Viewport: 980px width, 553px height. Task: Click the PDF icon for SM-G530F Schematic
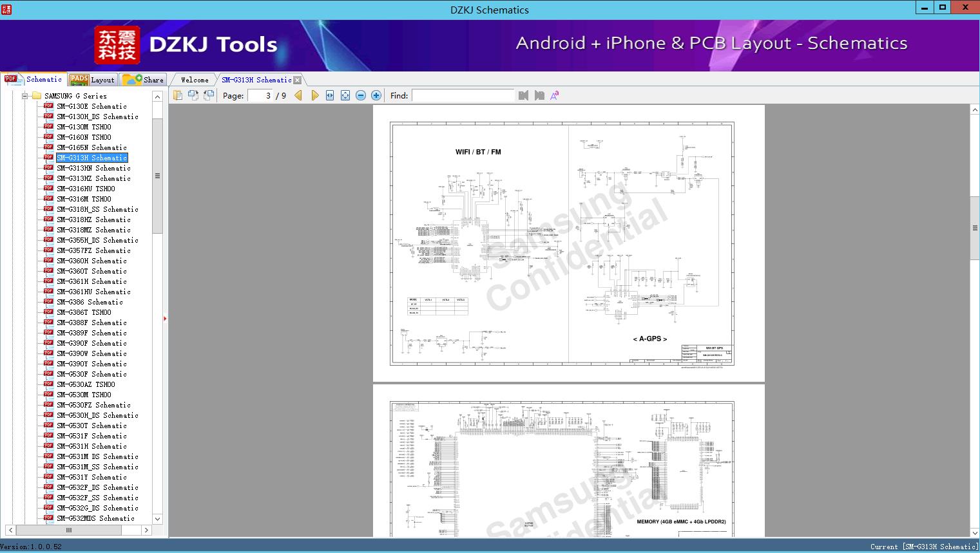click(x=48, y=374)
